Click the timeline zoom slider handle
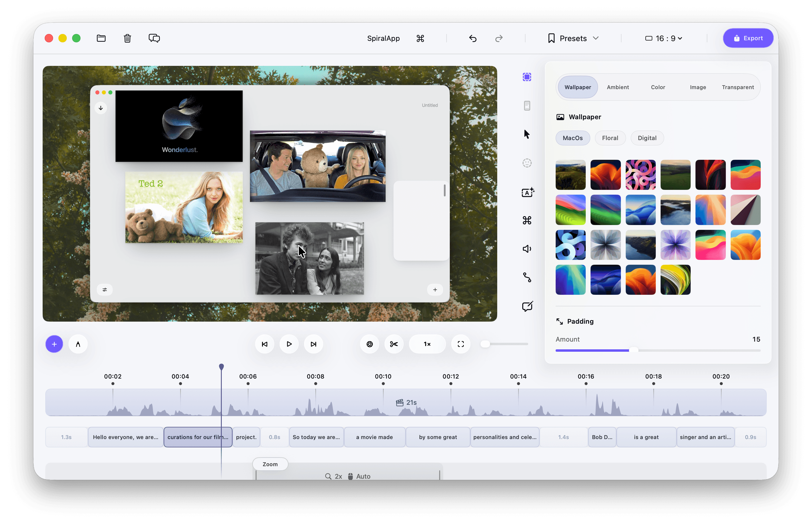 click(x=486, y=344)
